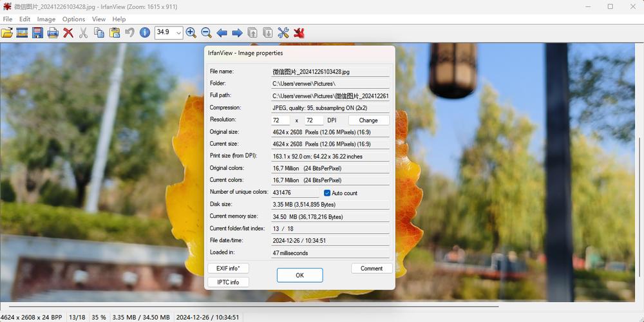The width and height of the screenshot is (644, 322).
Task: Click the Save floppy disk icon
Action: click(38, 33)
